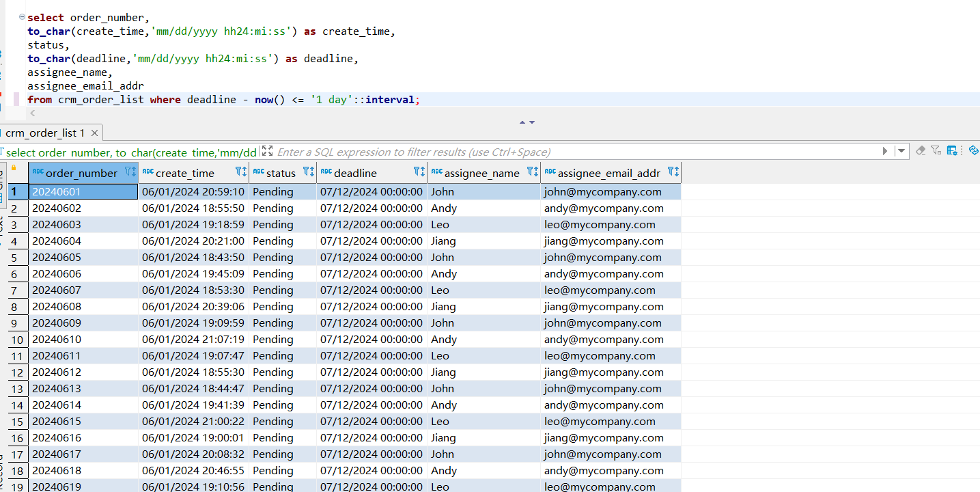Click the blue refresh icon at right
This screenshot has height=492, width=980.
pyautogui.click(x=973, y=151)
